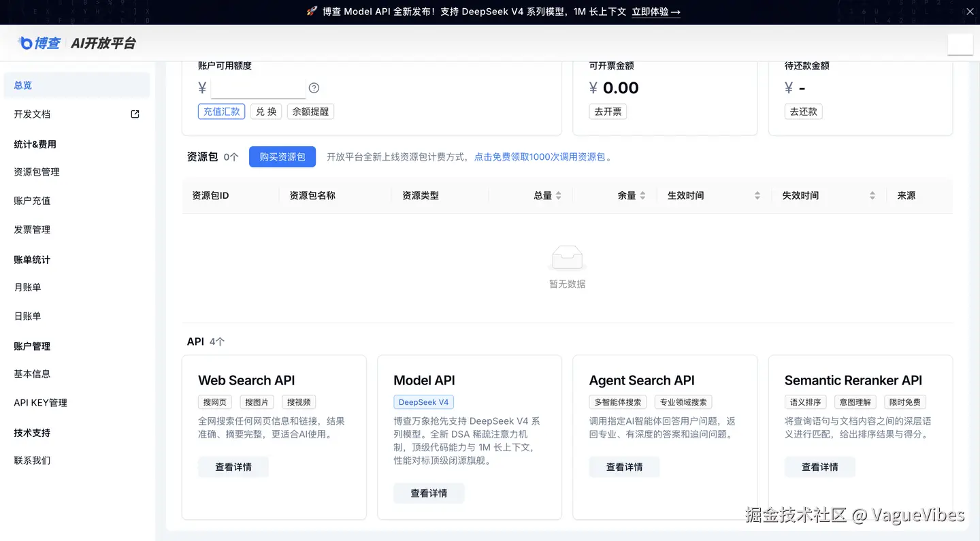
Task: Sort by 生效时间 column arrows
Action: tap(757, 196)
